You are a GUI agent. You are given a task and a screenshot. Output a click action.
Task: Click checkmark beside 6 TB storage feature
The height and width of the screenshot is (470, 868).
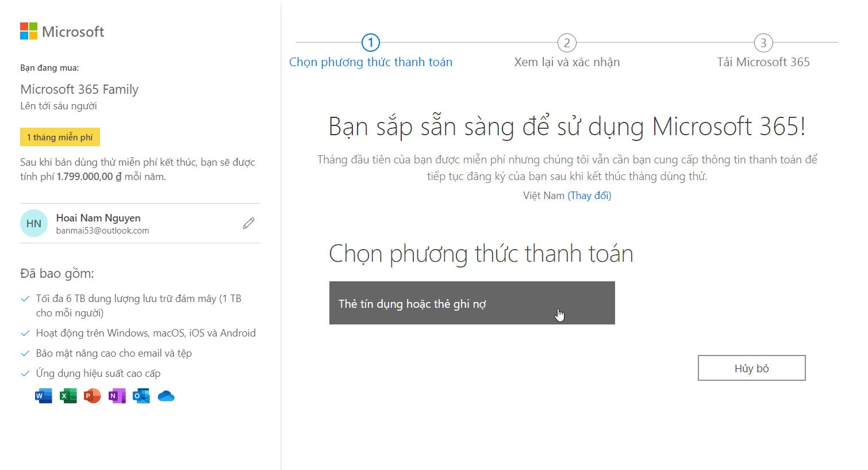click(25, 299)
